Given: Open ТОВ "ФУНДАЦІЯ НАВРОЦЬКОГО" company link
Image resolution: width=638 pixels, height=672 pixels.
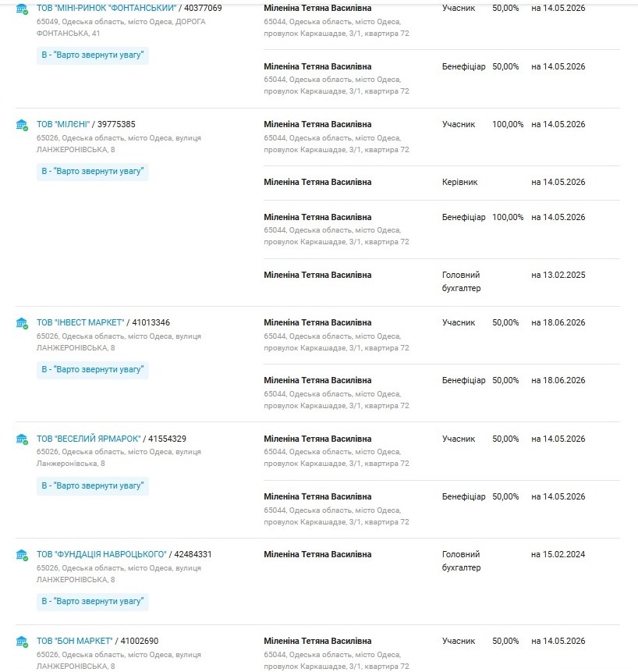Looking at the screenshot, I should click(x=101, y=554).
